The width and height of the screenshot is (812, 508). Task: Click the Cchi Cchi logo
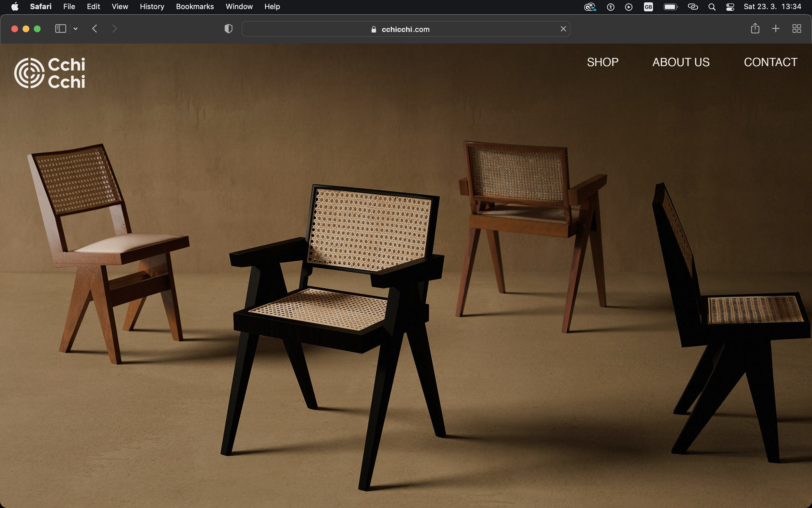tap(50, 73)
